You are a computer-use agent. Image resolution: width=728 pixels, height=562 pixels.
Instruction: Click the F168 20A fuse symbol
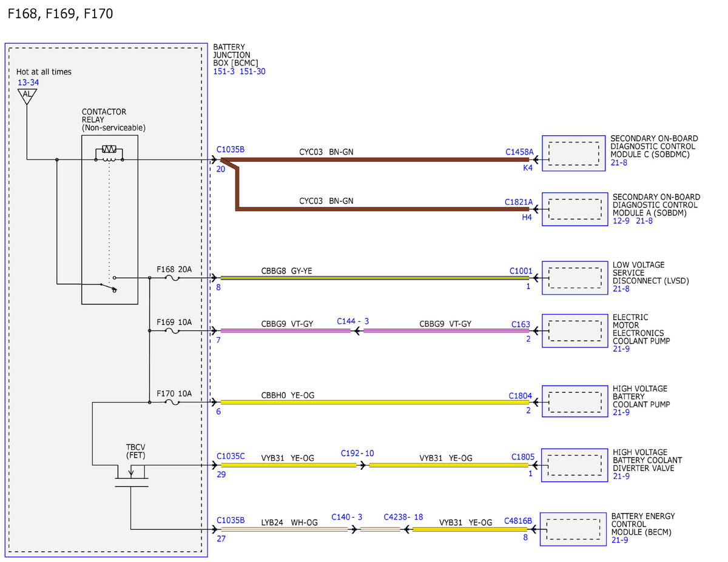tap(172, 278)
